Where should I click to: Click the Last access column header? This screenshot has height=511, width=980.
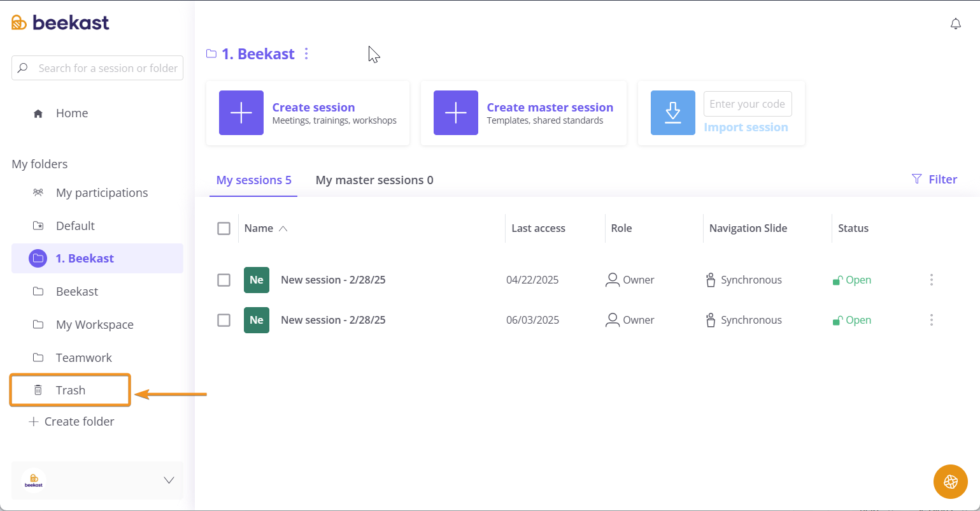pos(538,228)
